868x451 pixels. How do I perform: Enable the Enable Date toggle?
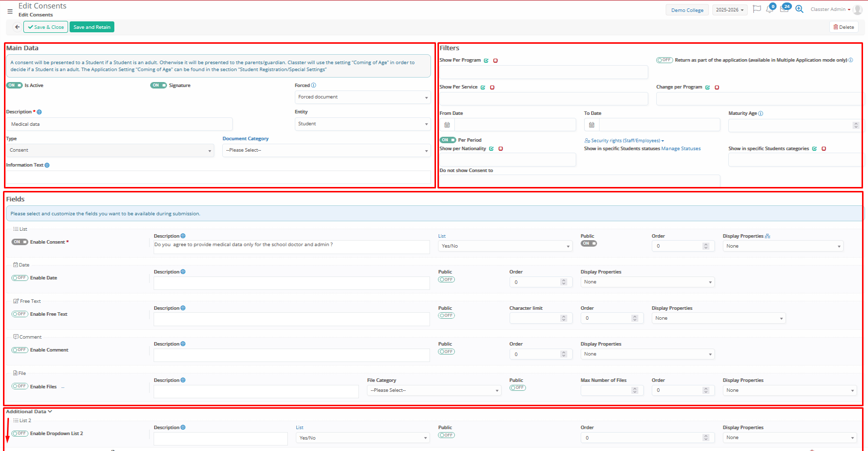19,278
